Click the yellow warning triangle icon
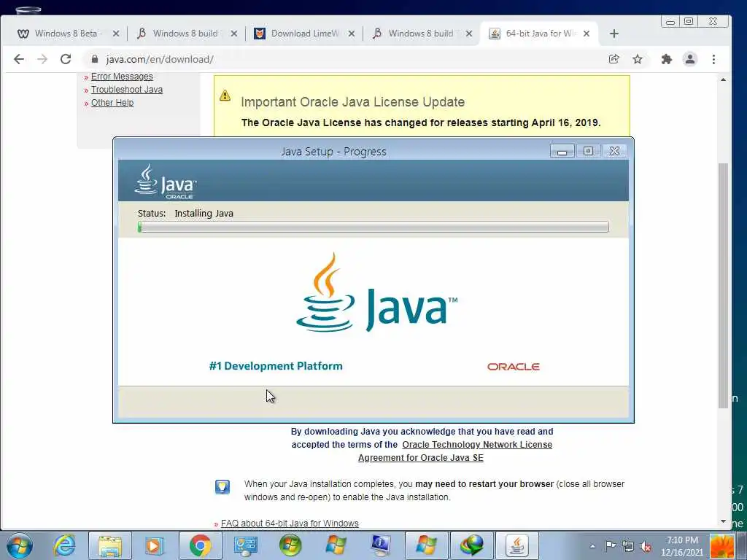The image size is (747, 560). (225, 96)
